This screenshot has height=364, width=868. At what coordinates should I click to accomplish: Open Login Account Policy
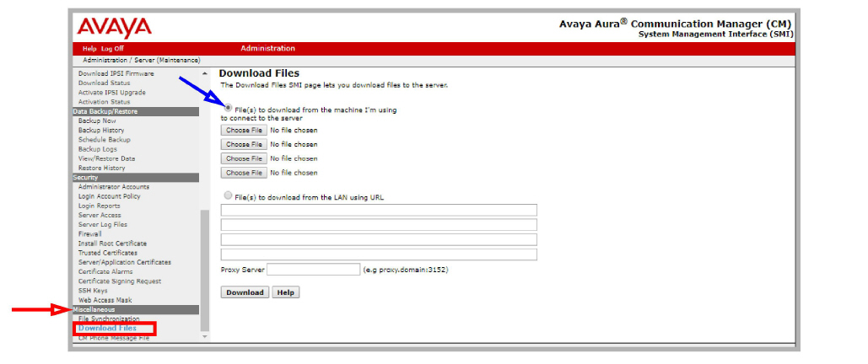[109, 196]
